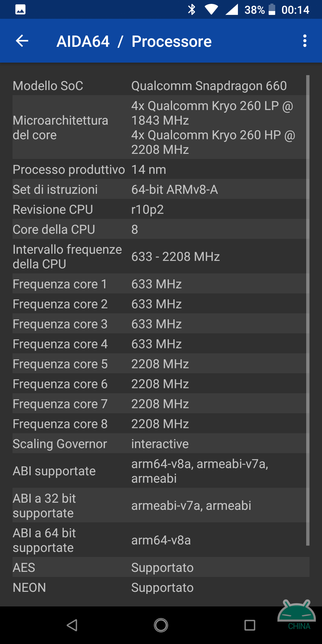Select the Modello SoC row
The image size is (322, 644).
pyautogui.click(x=159, y=86)
